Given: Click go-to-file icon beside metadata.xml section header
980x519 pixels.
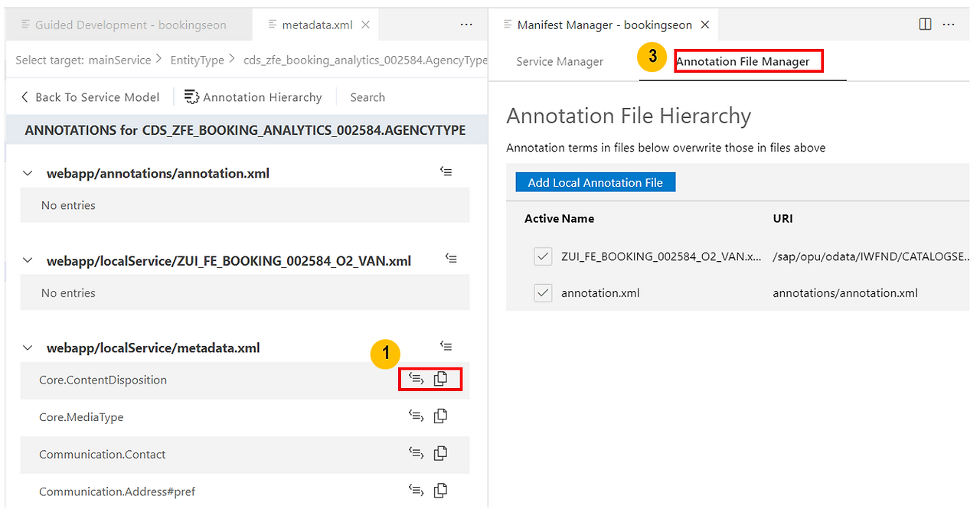Looking at the screenshot, I should (x=446, y=345).
